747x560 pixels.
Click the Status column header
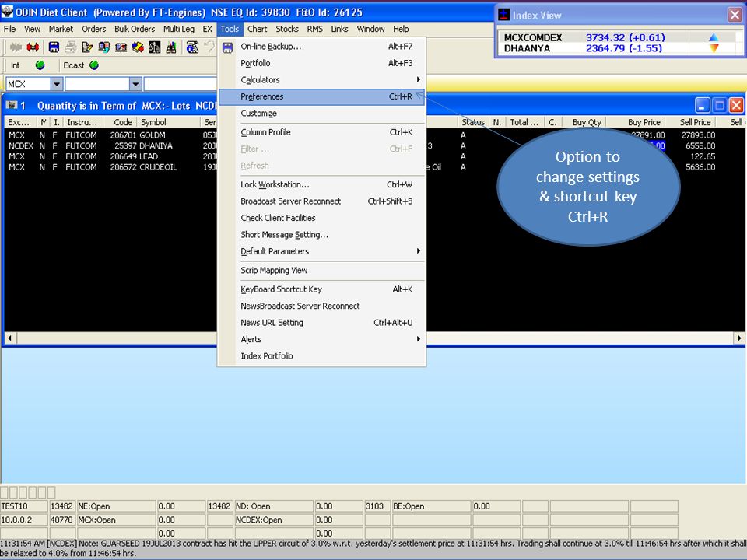(474, 122)
